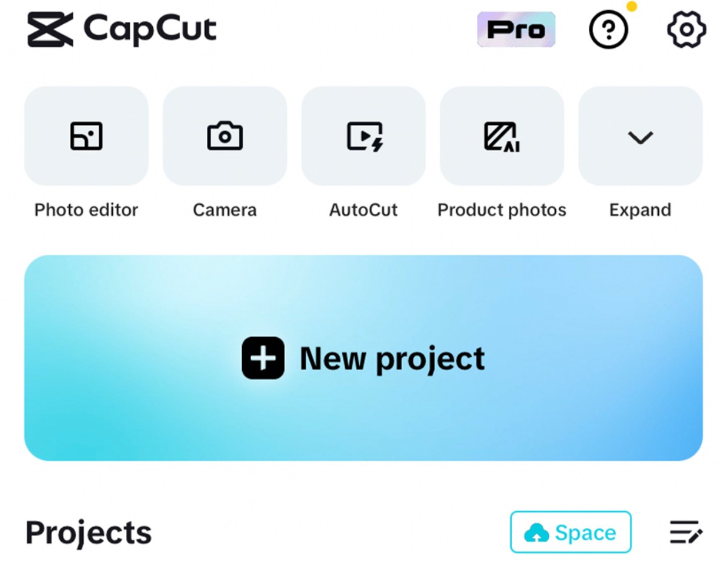Viewport: 728px width, 561px height.
Task: Click the Photo editor label
Action: coord(86,210)
